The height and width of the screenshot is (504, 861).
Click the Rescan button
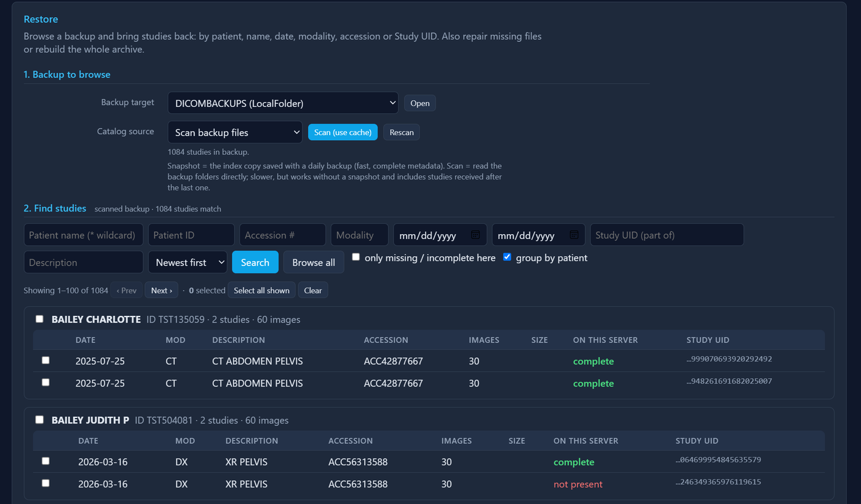[x=402, y=132]
